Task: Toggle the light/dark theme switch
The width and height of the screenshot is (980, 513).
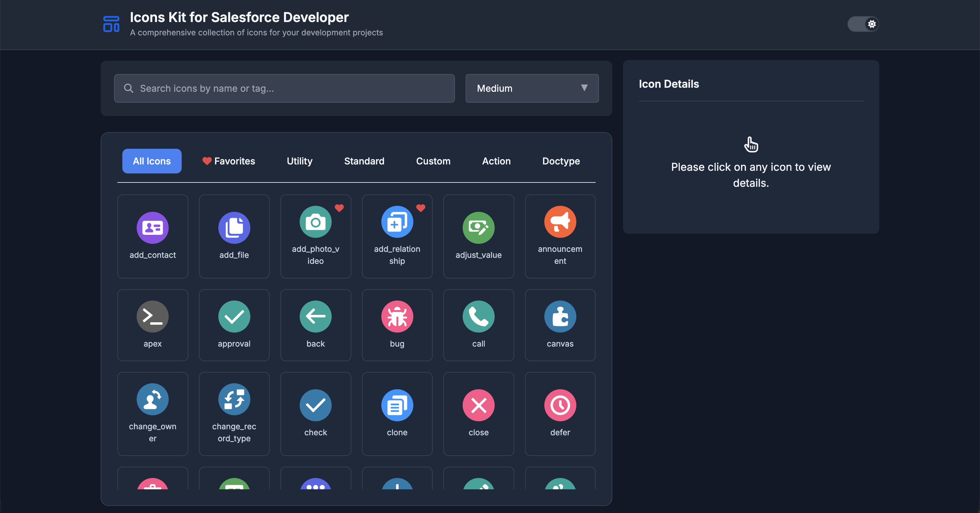Action: [863, 24]
